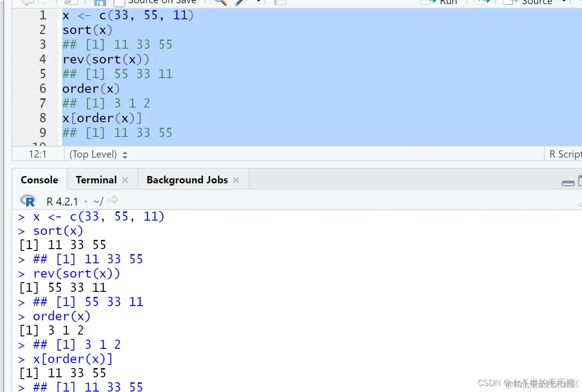Image resolution: width=582 pixels, height=392 pixels.
Task: Click editor line 1 'x <- c(33, 55, 11)'
Action: [x=128, y=15]
